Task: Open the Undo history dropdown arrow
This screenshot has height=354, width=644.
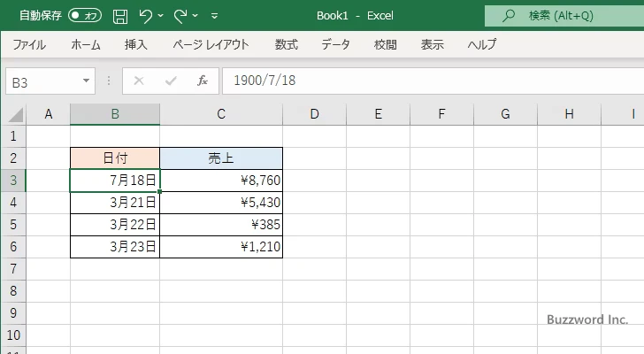Action: tap(161, 16)
